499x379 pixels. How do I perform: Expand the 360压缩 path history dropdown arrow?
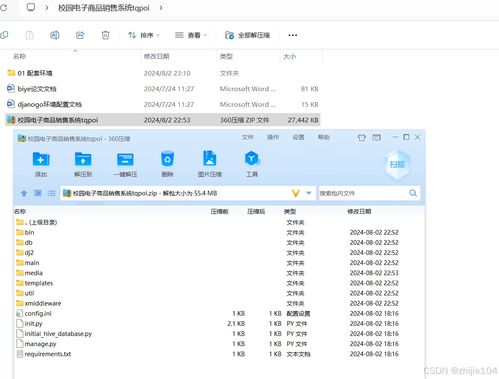click(x=309, y=193)
